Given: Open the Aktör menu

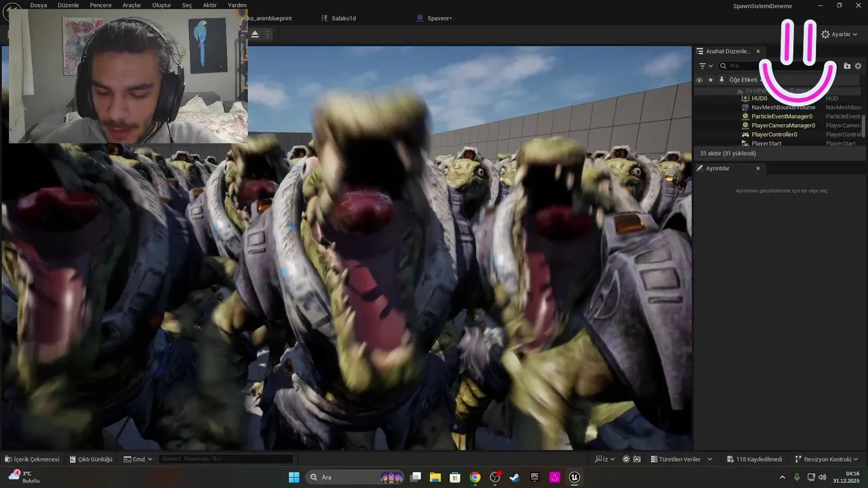Looking at the screenshot, I should click(210, 5).
